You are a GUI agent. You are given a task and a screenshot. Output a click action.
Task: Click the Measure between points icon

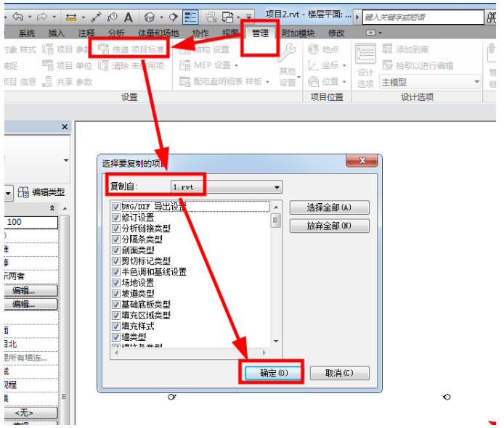[96, 17]
